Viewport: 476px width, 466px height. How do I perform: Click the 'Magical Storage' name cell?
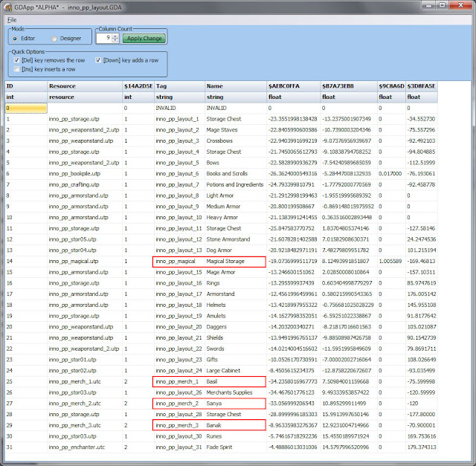(236, 261)
